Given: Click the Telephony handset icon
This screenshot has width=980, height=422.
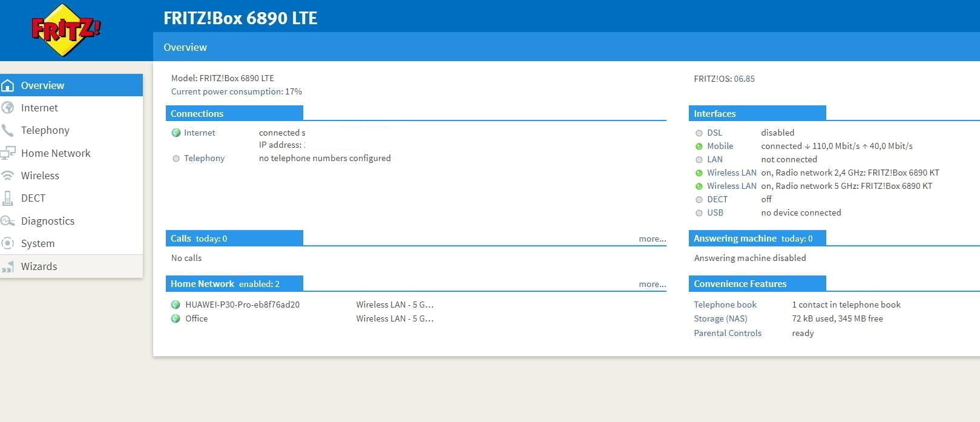Looking at the screenshot, I should (x=8, y=130).
